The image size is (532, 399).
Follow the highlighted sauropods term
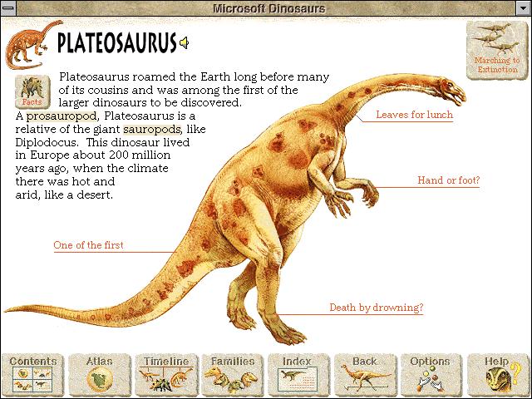point(151,130)
